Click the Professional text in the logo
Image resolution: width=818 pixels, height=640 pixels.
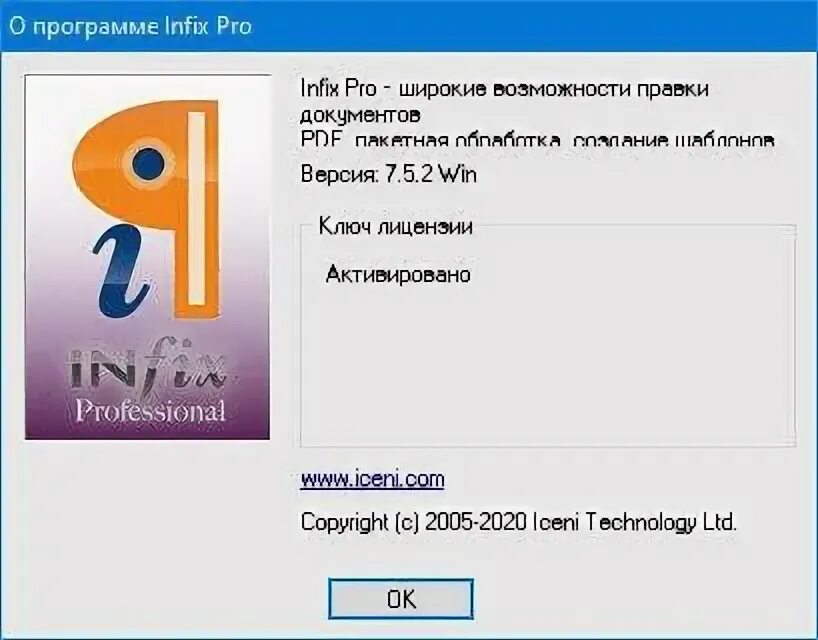tap(150, 411)
